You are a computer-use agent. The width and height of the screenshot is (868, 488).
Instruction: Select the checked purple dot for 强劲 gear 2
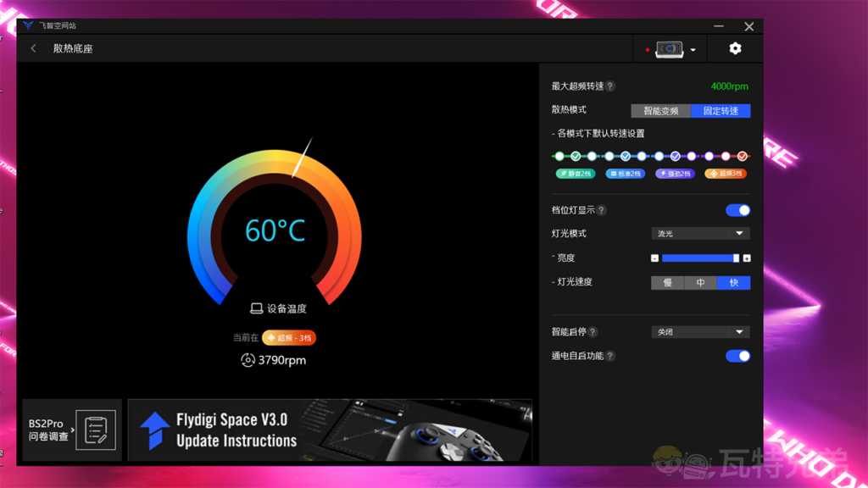coord(675,156)
